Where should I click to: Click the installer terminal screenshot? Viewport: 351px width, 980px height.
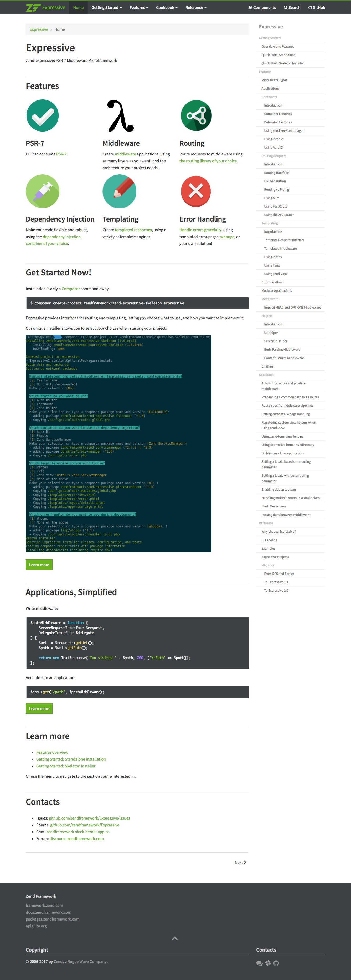pyautogui.click(x=118, y=443)
